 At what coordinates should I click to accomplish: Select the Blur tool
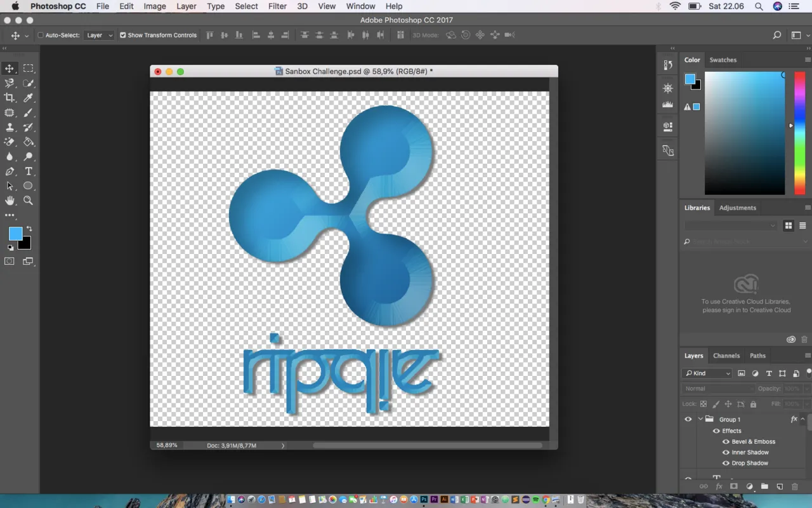(10, 156)
